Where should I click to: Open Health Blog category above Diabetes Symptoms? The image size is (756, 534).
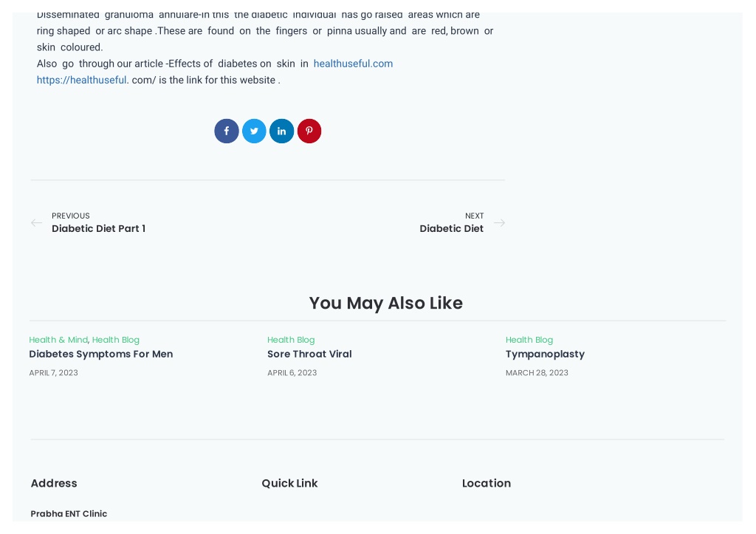(116, 340)
